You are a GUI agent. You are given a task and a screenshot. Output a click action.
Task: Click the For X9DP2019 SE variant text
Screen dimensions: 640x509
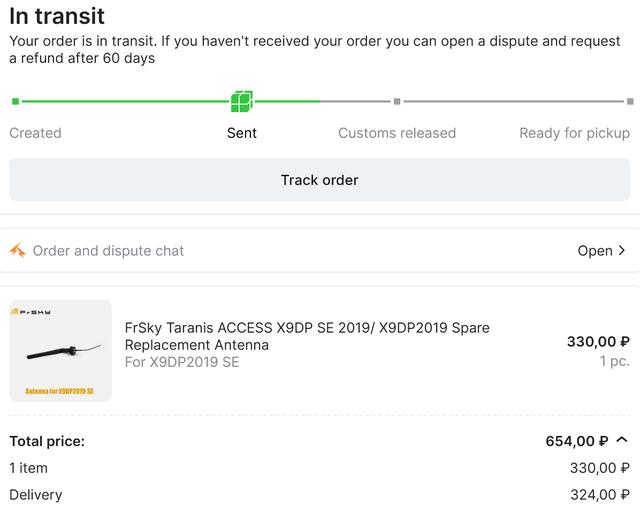click(182, 362)
